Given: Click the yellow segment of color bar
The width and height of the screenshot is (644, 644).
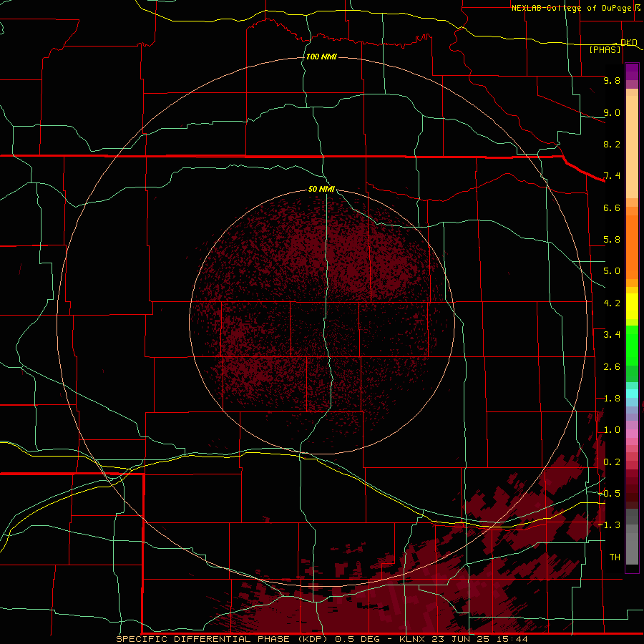Looking at the screenshot, I should [632, 306].
